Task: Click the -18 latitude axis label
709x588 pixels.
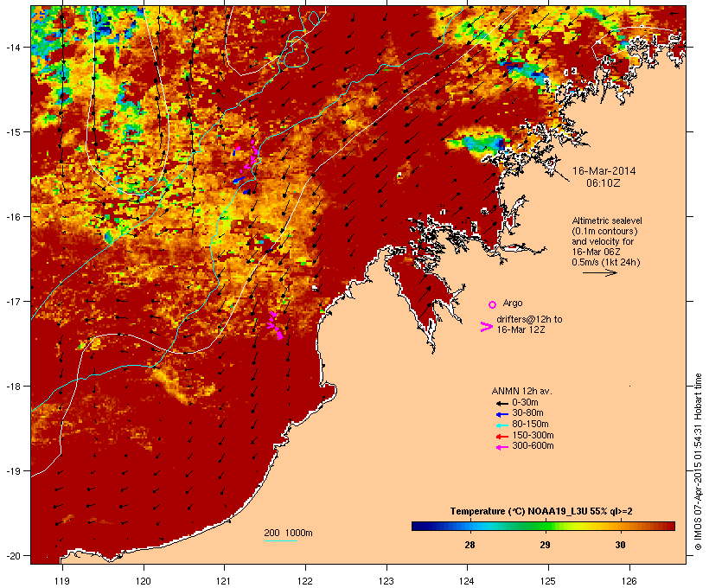Action: pos(12,387)
